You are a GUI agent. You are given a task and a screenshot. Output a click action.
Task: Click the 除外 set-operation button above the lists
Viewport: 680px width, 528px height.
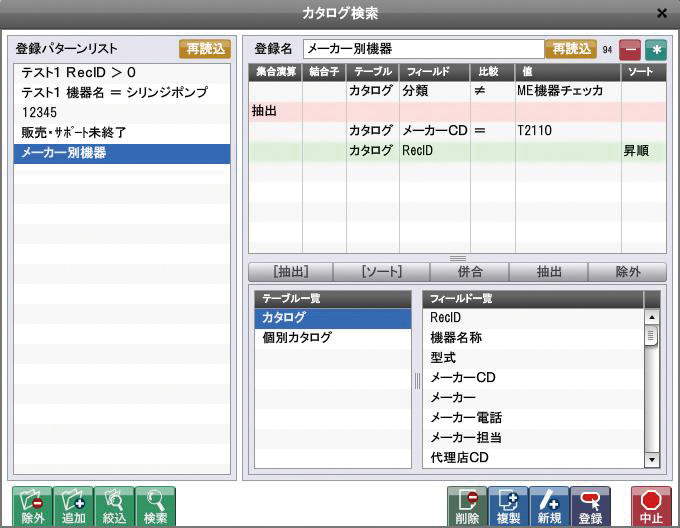628,272
